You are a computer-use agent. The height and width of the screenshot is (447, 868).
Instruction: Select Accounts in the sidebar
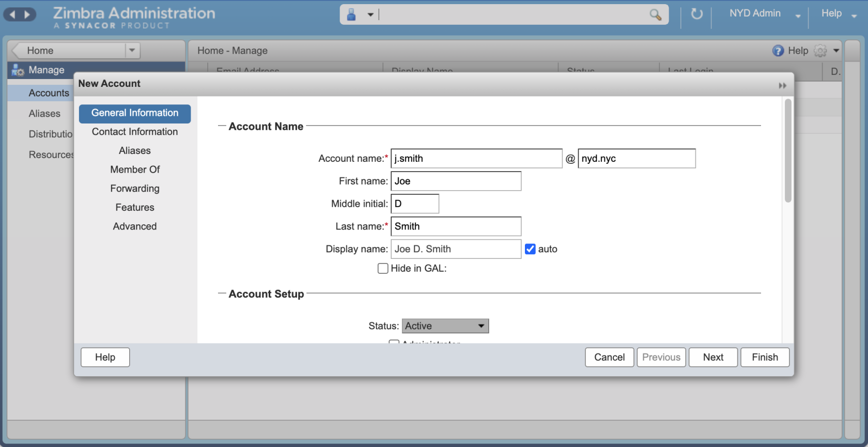pos(49,93)
